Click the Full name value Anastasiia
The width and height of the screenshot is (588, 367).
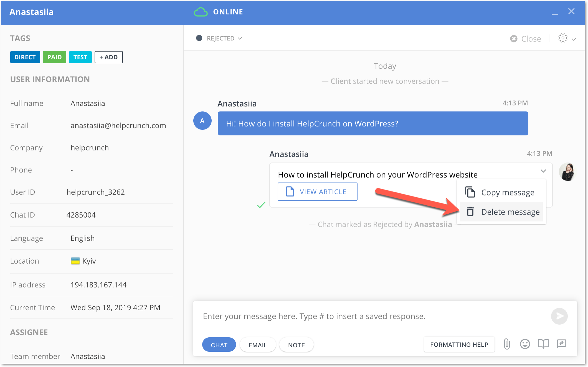click(x=88, y=103)
